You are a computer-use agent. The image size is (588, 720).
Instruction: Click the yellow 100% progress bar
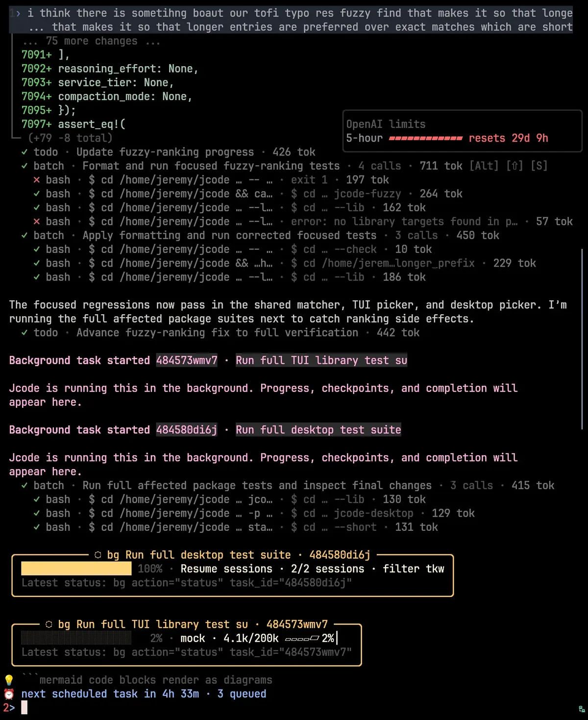tap(76, 569)
